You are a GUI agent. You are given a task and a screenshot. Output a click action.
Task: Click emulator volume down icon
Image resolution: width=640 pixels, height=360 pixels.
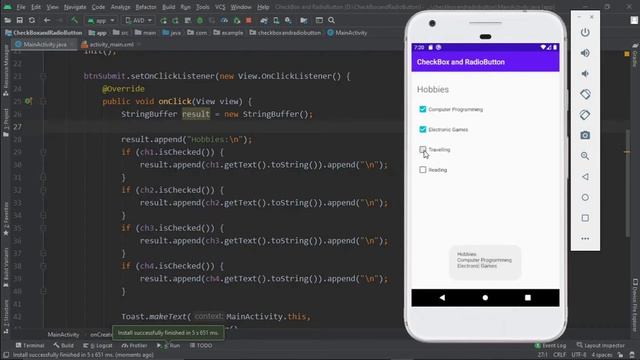click(x=585, y=74)
